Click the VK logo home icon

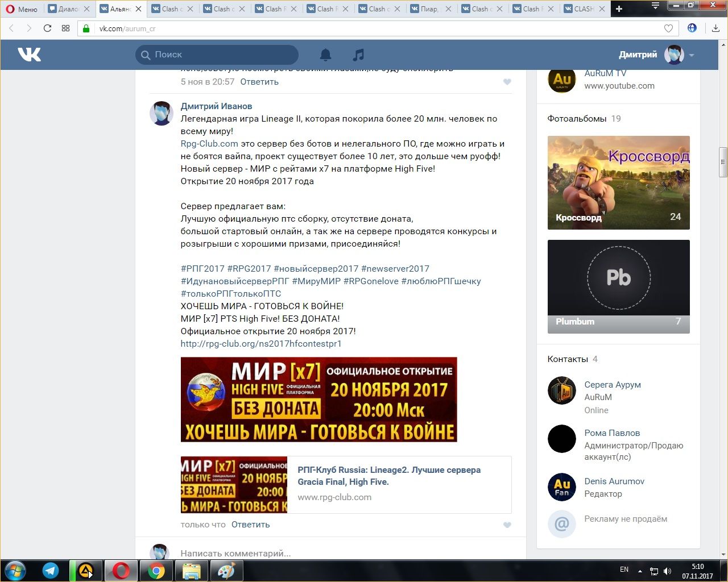coord(29,55)
